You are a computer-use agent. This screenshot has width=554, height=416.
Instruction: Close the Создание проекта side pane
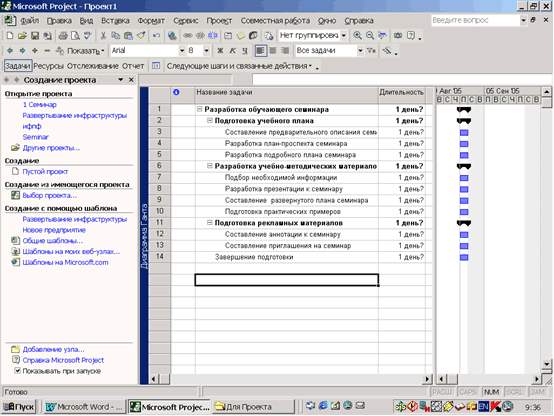coord(131,80)
